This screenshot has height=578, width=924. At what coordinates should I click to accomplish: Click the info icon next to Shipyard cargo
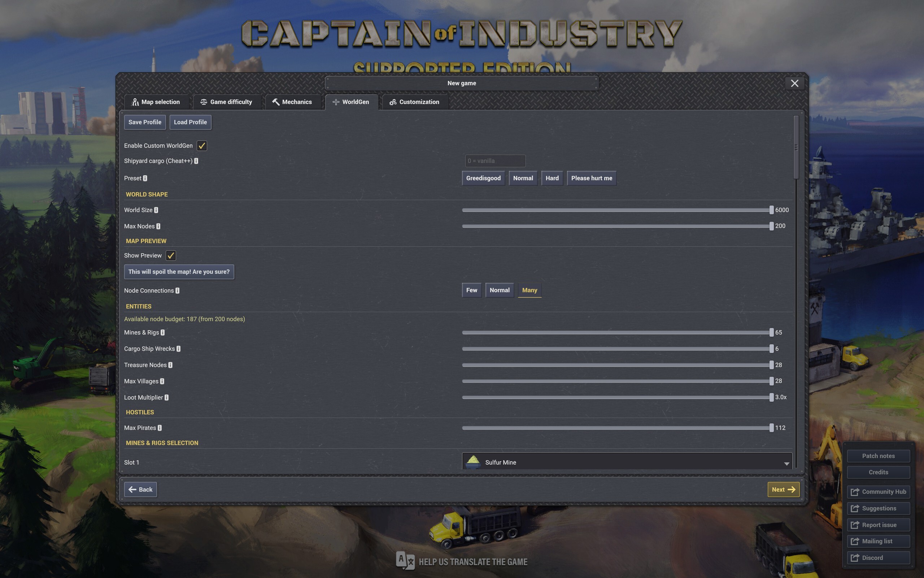coord(196,161)
